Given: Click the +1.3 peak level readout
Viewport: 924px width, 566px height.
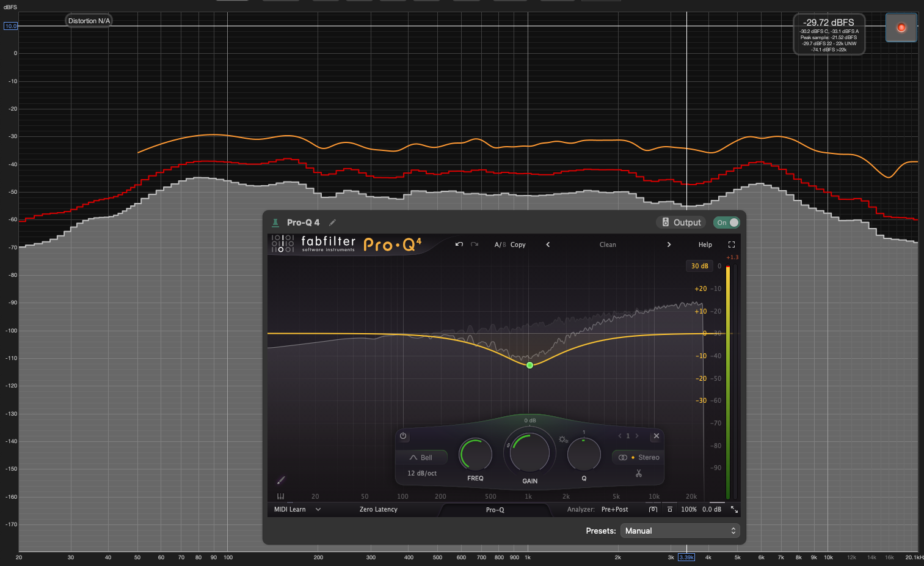Looking at the screenshot, I should [732, 257].
